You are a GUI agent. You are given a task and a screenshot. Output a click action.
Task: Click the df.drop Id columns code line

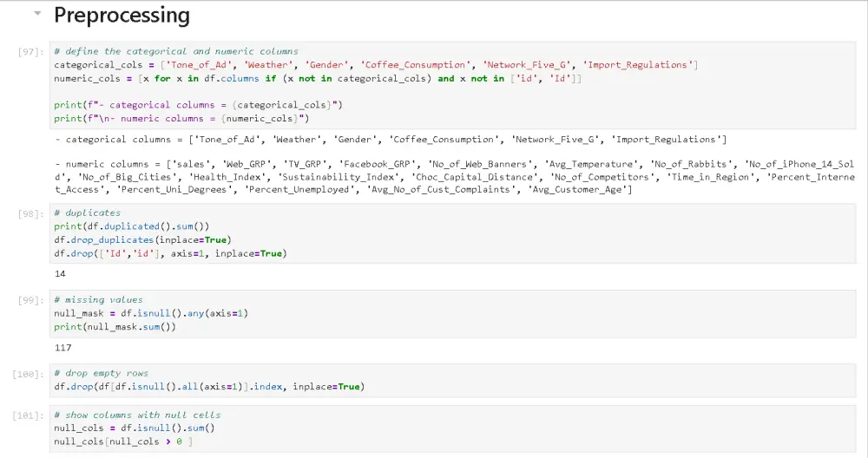point(169,253)
